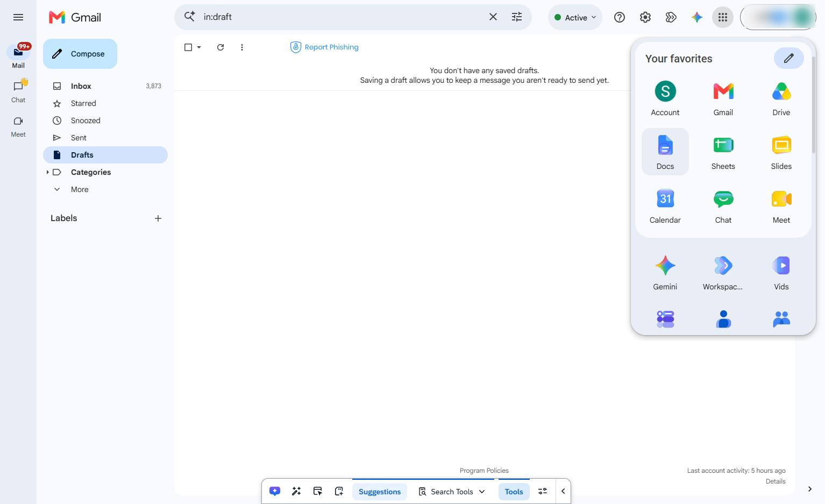Tick the select-all checkbox
This screenshot has width=825, height=504.
pos(188,47)
